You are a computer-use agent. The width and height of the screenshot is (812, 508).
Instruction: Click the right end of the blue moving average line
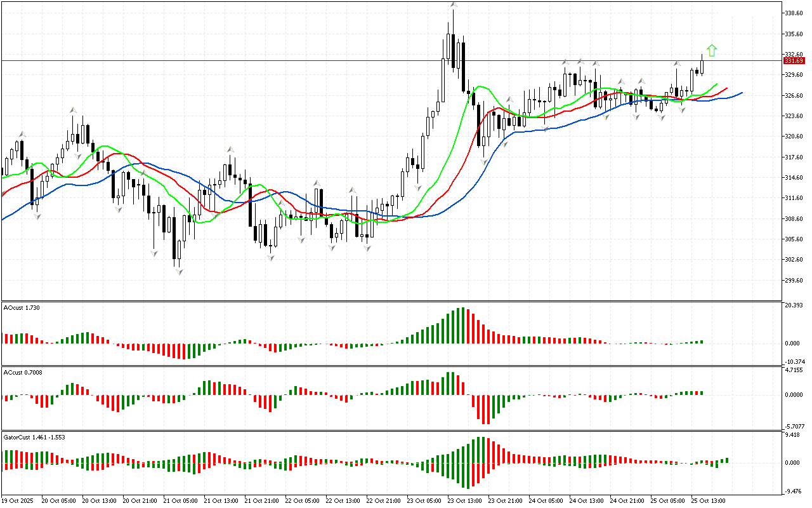pyautogui.click(x=741, y=93)
